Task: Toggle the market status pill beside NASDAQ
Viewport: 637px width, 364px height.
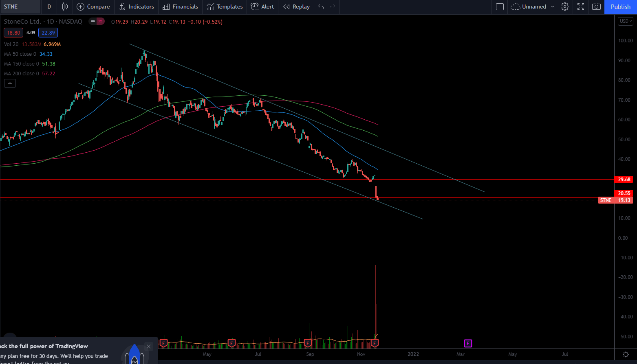Action: [97, 22]
